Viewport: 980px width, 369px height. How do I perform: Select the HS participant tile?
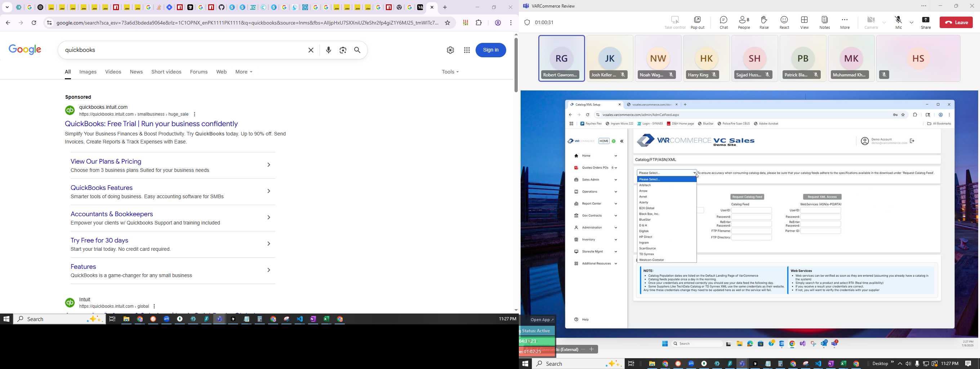point(918,58)
